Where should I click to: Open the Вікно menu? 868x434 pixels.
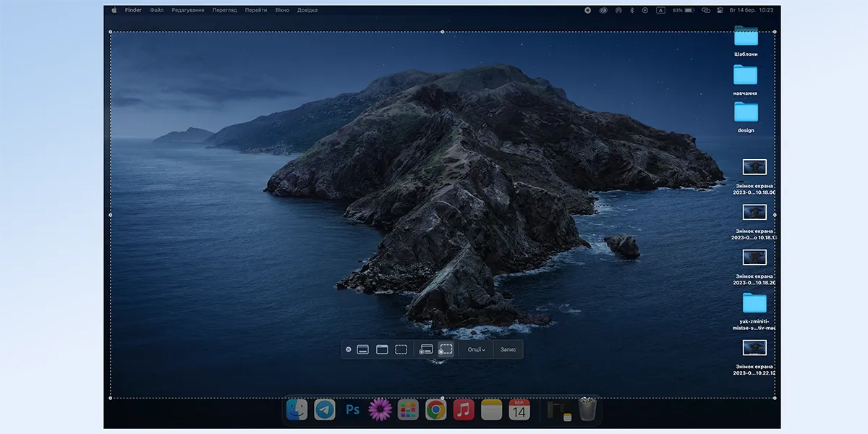click(x=282, y=10)
